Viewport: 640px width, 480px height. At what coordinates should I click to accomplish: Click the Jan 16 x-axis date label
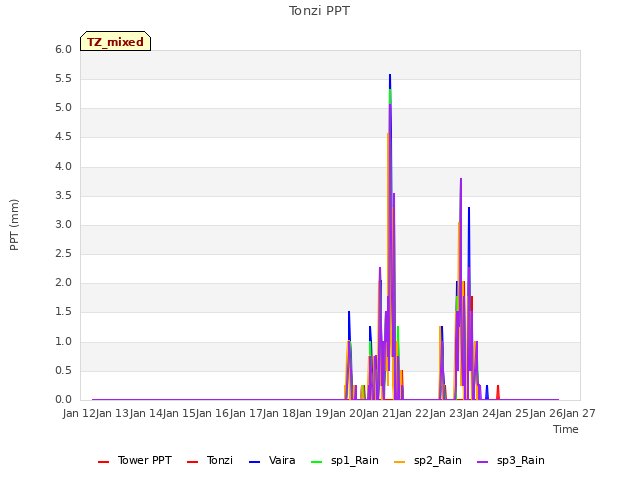click(213, 413)
